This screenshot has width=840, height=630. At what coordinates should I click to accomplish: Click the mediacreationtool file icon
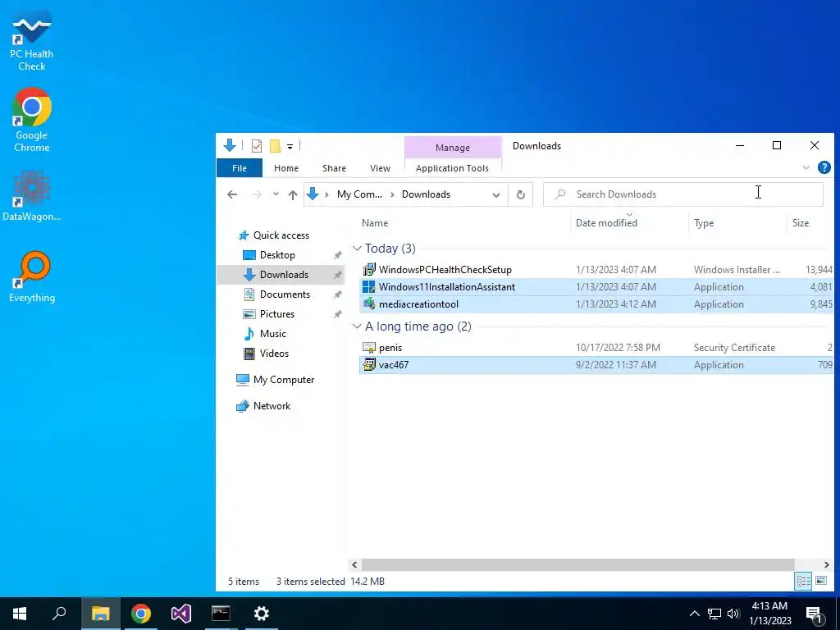pos(368,304)
